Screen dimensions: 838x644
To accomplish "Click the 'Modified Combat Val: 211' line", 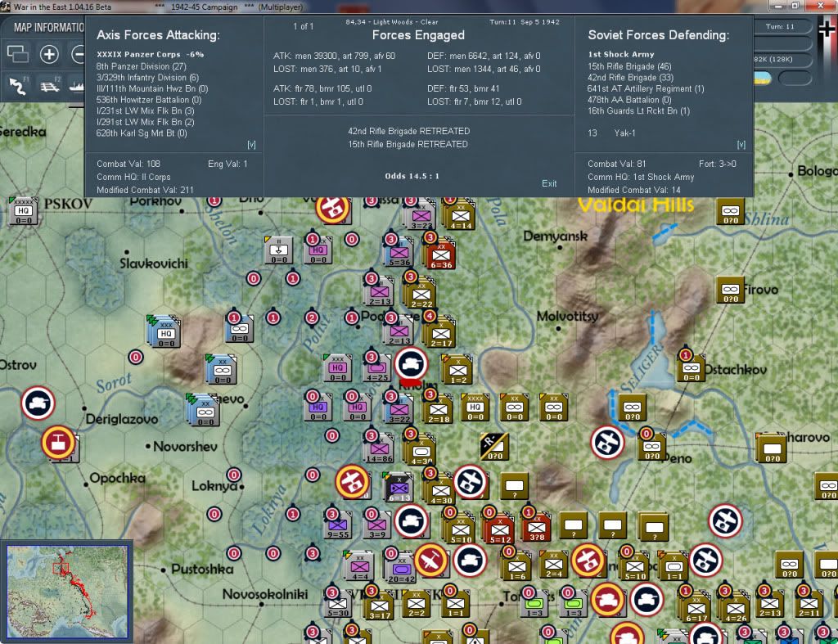I will [145, 191].
